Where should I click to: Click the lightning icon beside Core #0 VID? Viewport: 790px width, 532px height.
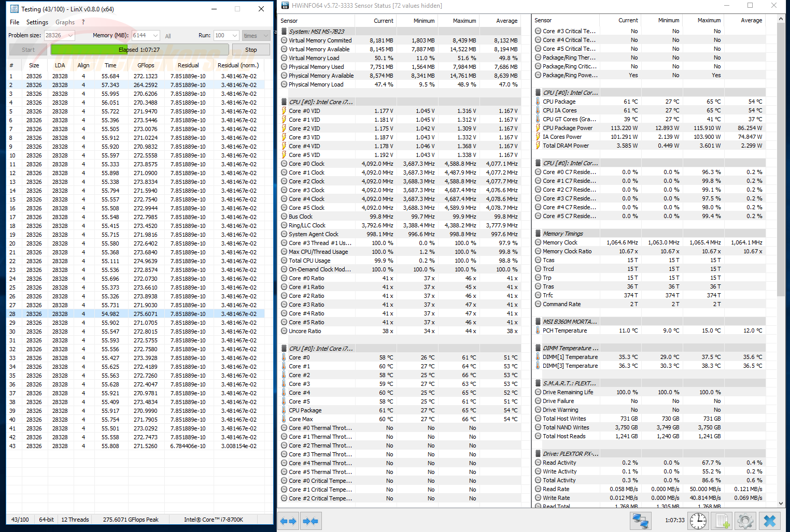[x=284, y=111]
